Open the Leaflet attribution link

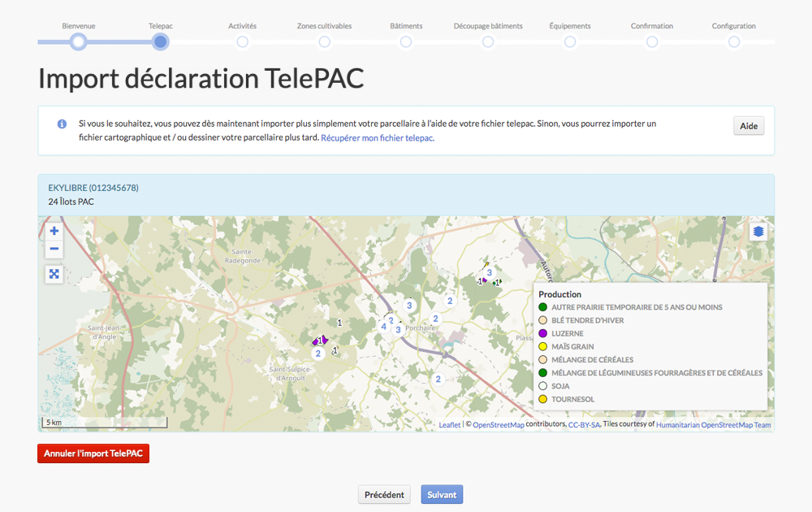coord(450,425)
